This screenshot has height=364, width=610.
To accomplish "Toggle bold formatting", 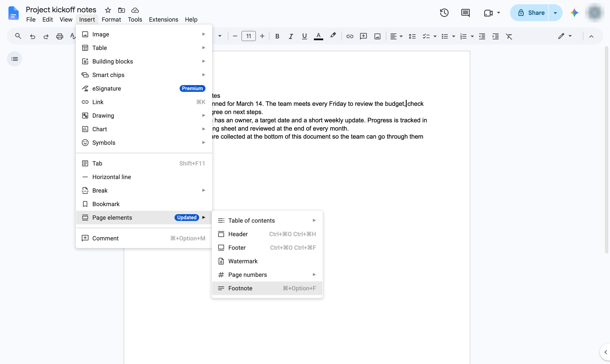I will (x=277, y=36).
